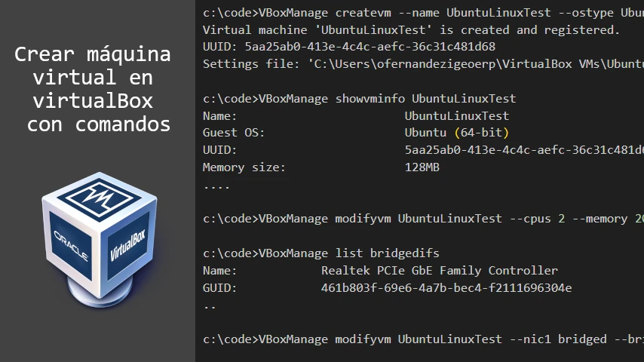The height and width of the screenshot is (362, 644).
Task: Click the modifyvm --cpus 2 command
Action: 423,219
